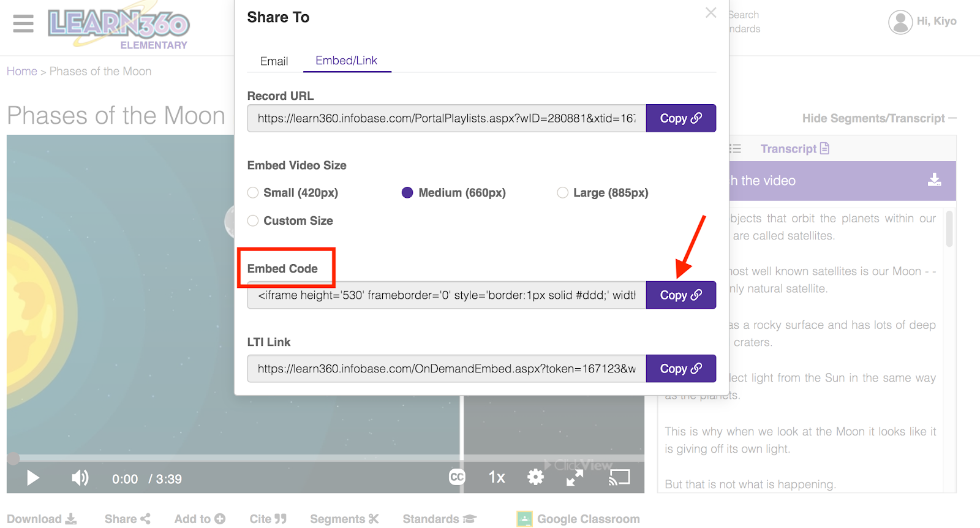Change playback speed 1x control
980x528 pixels.
(x=496, y=477)
